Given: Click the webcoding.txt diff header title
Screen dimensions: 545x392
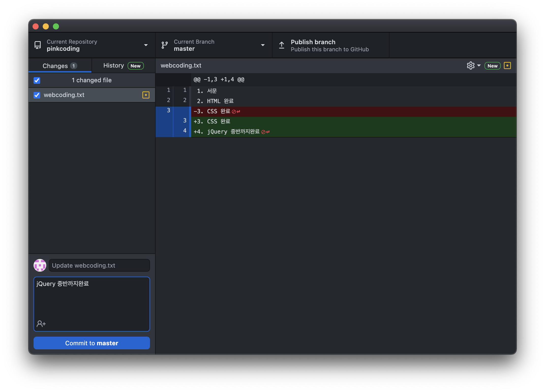Looking at the screenshot, I should (x=181, y=66).
